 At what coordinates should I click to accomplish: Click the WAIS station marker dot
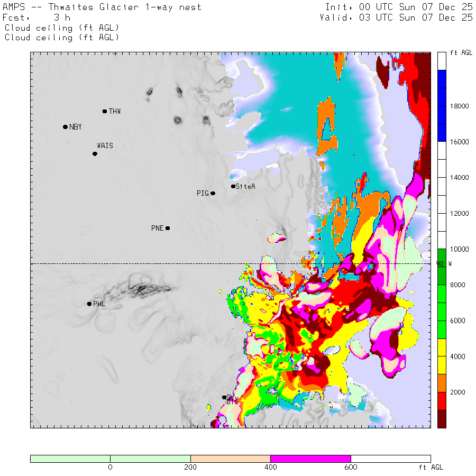point(95,154)
